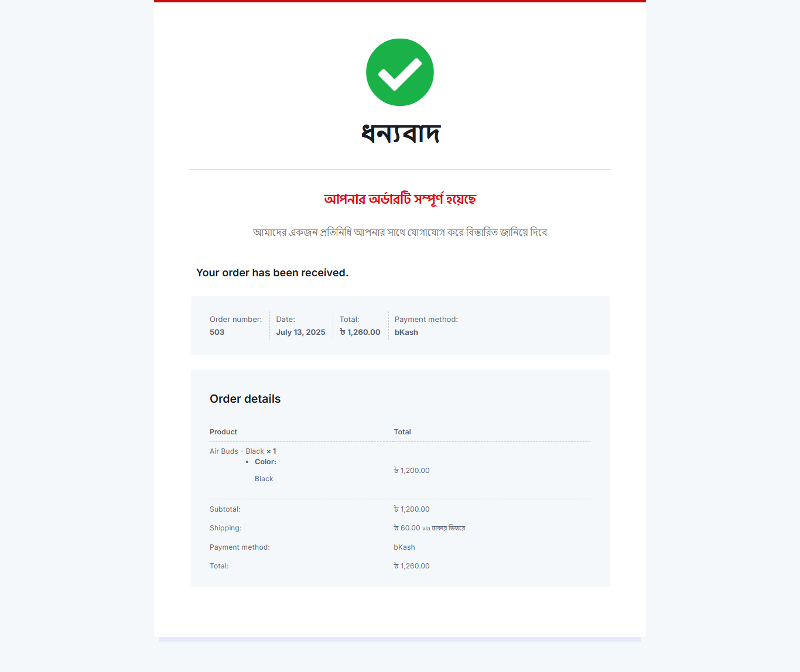800x672 pixels.
Task: Click the red order completed Bengali headline
Action: pos(400,199)
